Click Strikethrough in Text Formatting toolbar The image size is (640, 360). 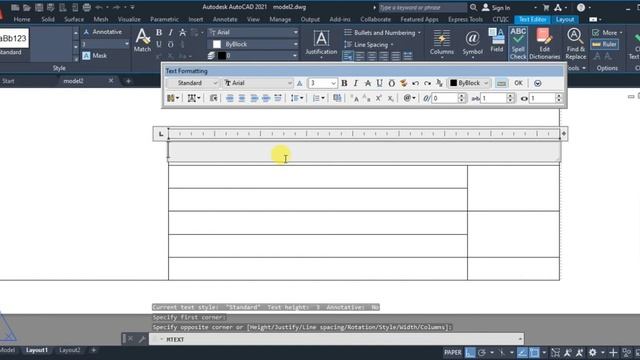tap(367, 83)
